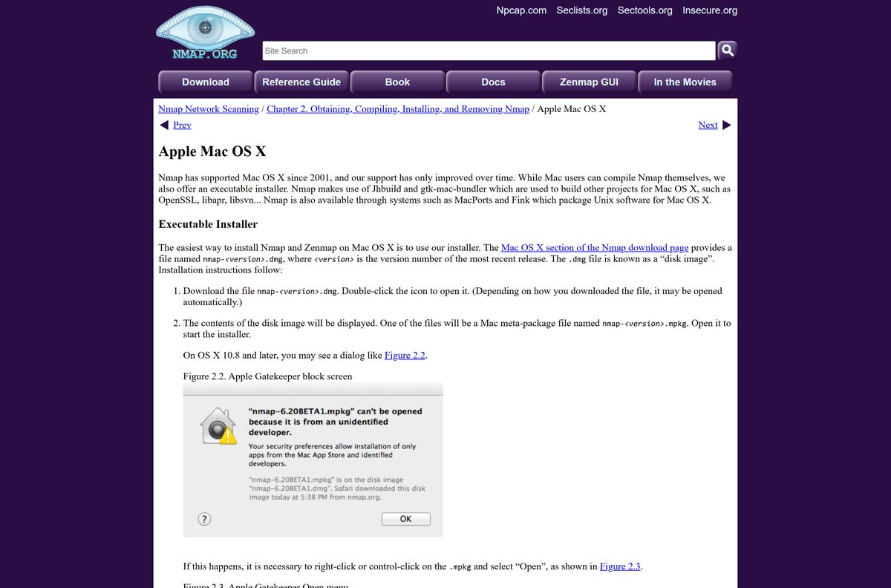Jump to the Figure 2.2 link
The image size is (891, 588).
click(x=405, y=355)
